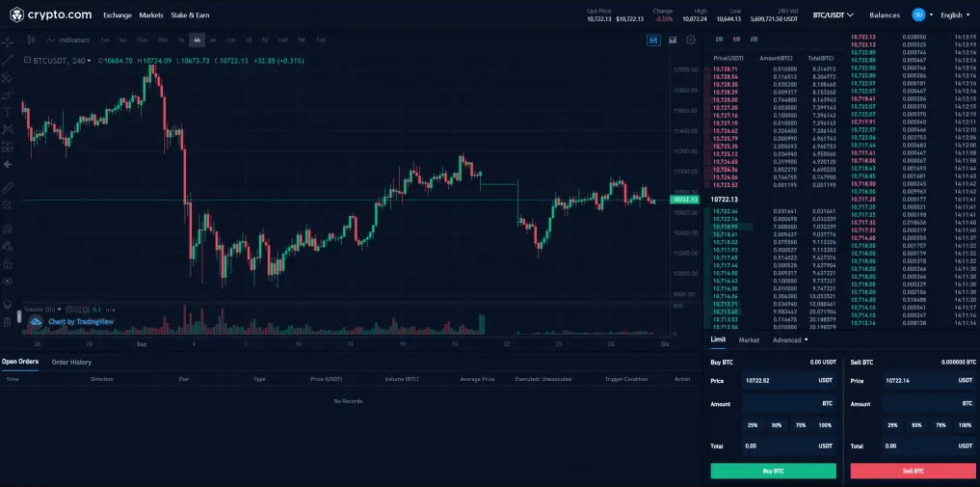This screenshot has width=980, height=487.
Task: Open the English language dropdown
Action: pyautogui.click(x=955, y=15)
